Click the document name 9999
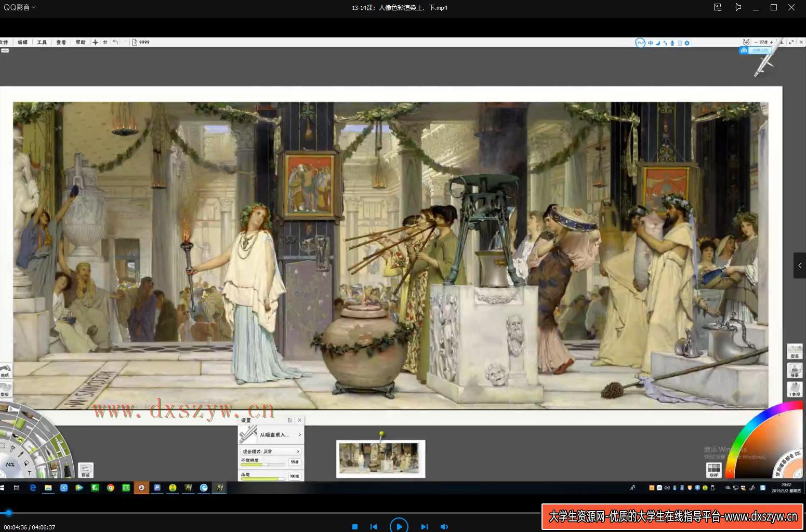 tap(144, 43)
